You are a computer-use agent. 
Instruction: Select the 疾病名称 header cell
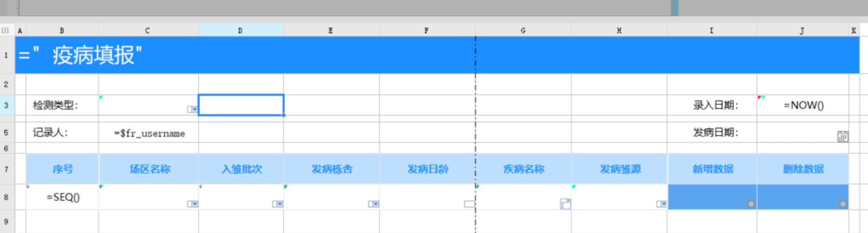pos(524,169)
